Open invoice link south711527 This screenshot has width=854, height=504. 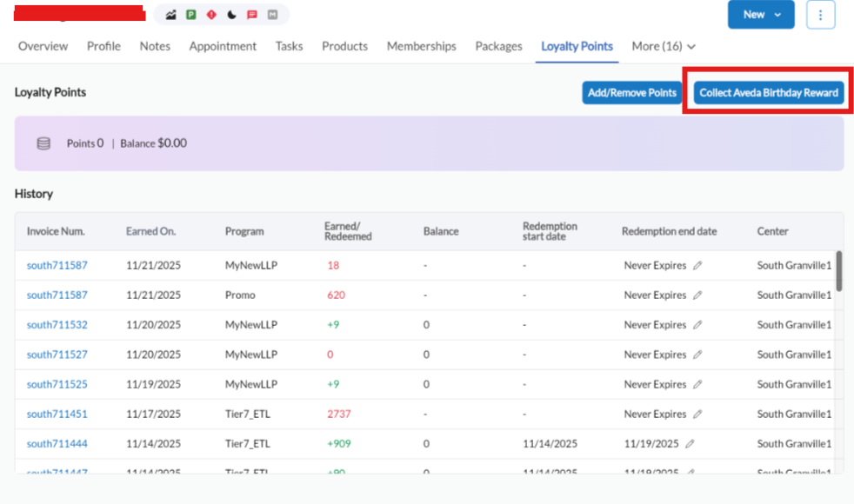coord(57,355)
